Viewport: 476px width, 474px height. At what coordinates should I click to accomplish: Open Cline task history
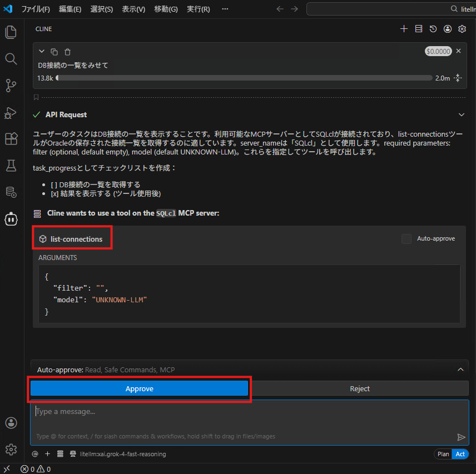point(433,29)
